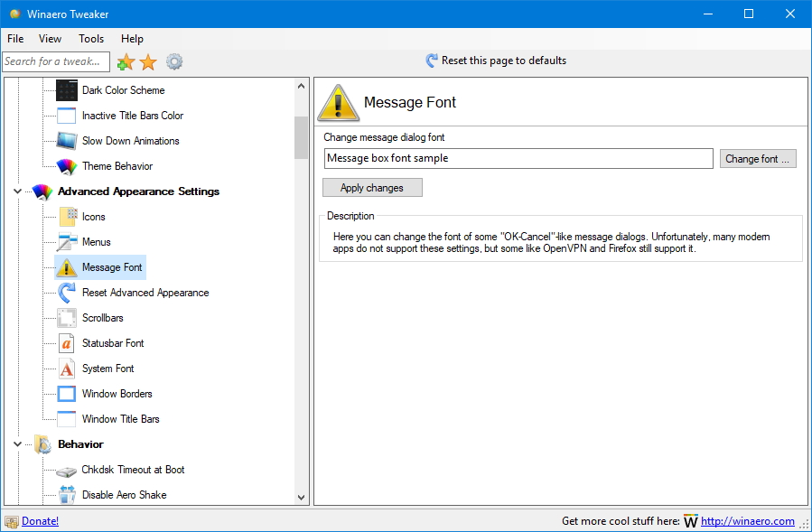This screenshot has width=812, height=532.
Task: Select Inactive Title Bars Color item
Action: [133, 116]
